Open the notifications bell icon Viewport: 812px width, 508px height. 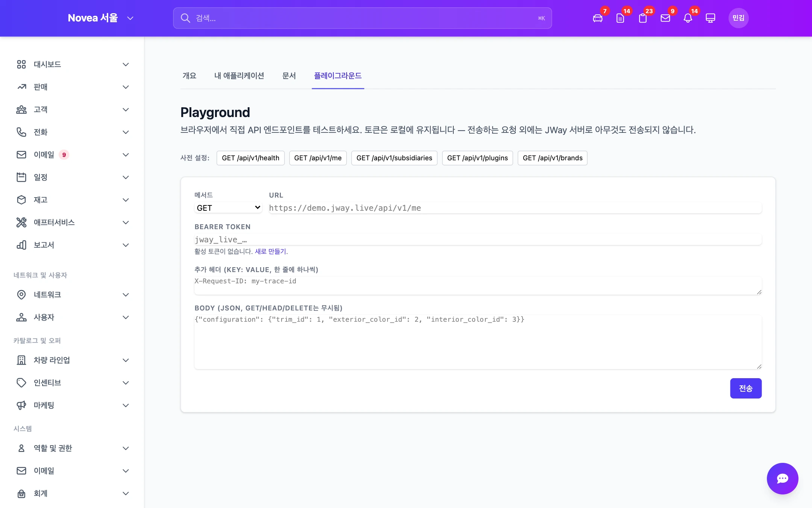point(688,18)
